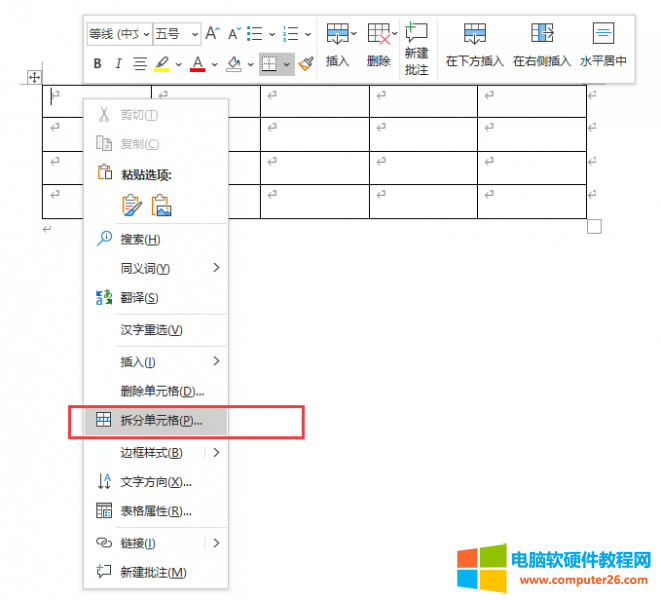The image size is (661, 600).
Task: Click Insert Right (在右侧插入) icon
Action: 541,46
